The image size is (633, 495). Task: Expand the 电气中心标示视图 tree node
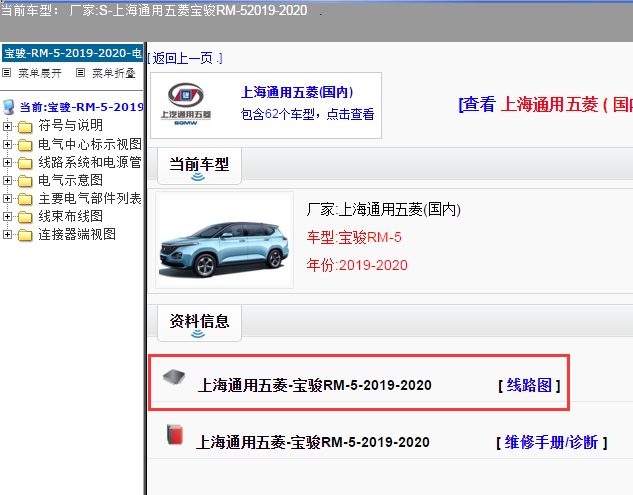(x=7, y=144)
